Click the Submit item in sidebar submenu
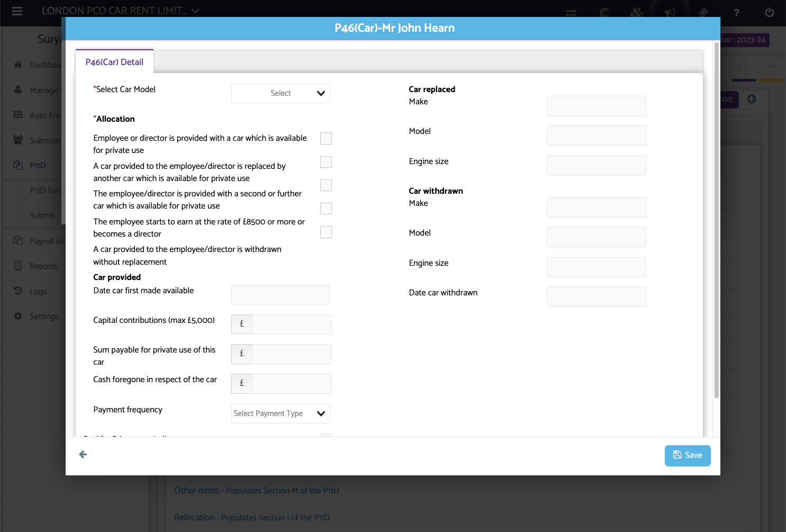The width and height of the screenshot is (786, 532). click(x=42, y=215)
